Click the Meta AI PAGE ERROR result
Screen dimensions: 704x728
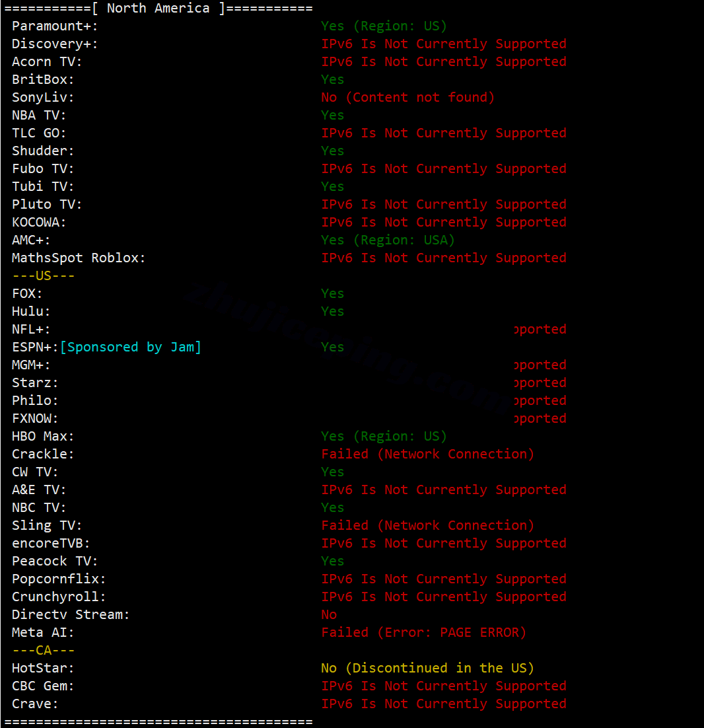424,632
